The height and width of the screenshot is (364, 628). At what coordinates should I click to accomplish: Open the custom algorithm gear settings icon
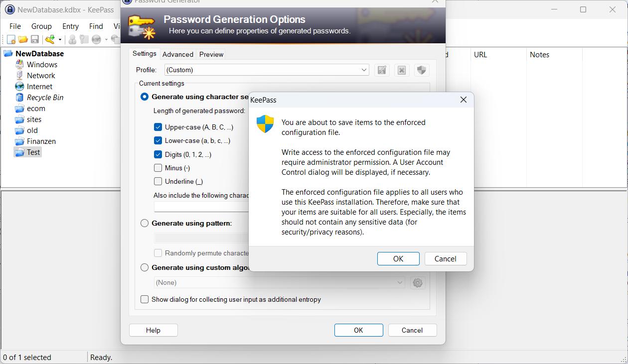(x=418, y=282)
